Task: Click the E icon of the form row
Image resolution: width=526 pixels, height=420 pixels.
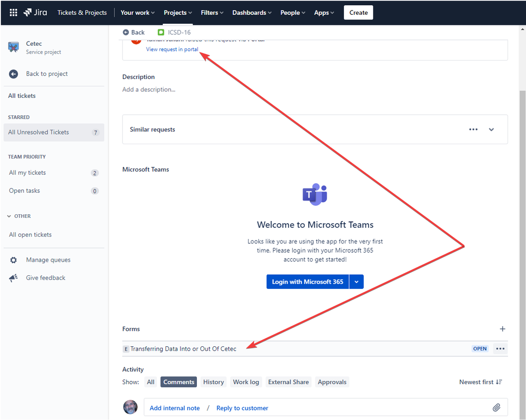Action: click(126, 349)
